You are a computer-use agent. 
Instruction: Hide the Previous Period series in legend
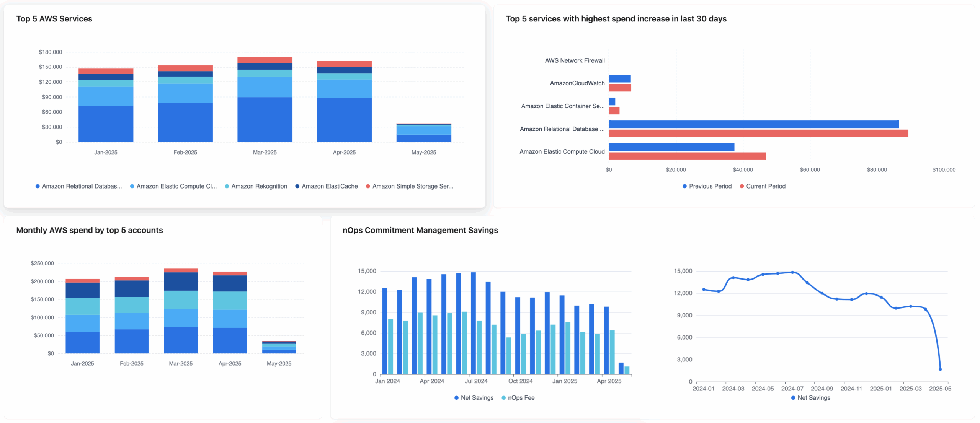click(707, 186)
